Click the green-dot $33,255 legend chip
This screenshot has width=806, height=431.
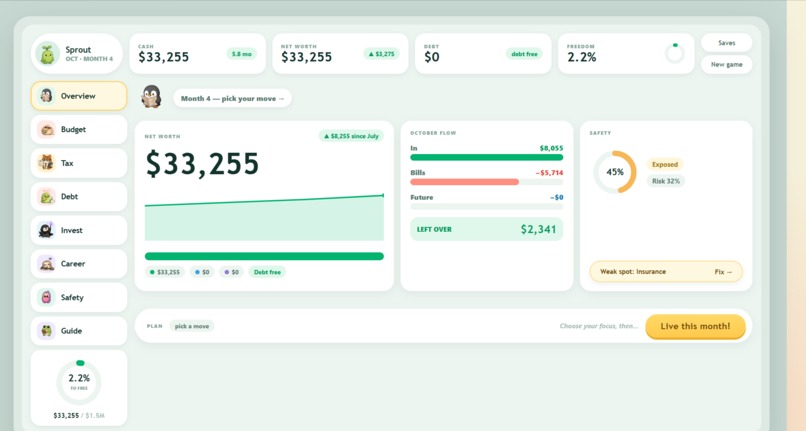pos(165,272)
